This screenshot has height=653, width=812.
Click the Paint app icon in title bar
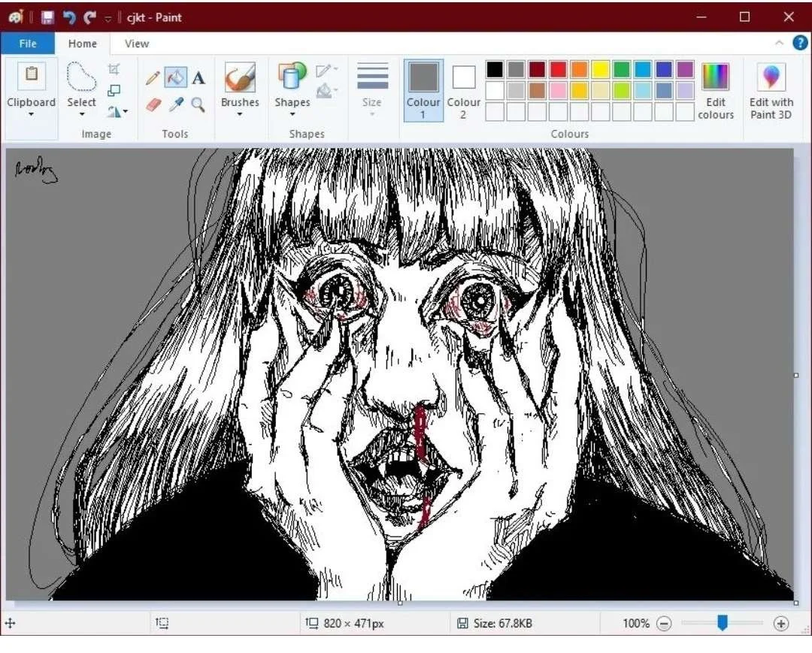tap(16, 17)
